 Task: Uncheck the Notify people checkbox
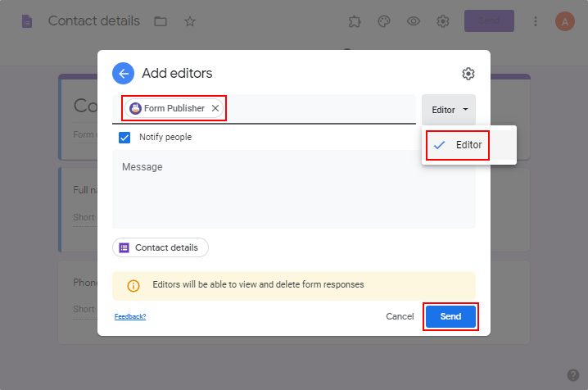pyautogui.click(x=124, y=138)
